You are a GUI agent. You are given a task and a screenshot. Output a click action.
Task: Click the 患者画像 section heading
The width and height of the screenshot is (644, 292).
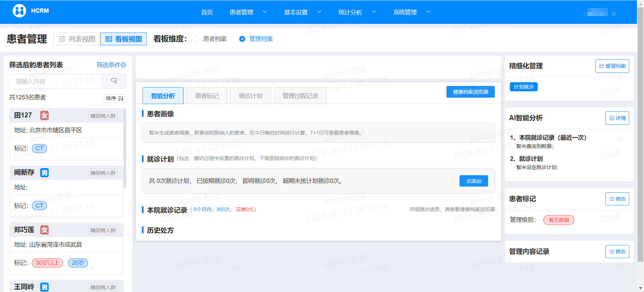tap(160, 114)
